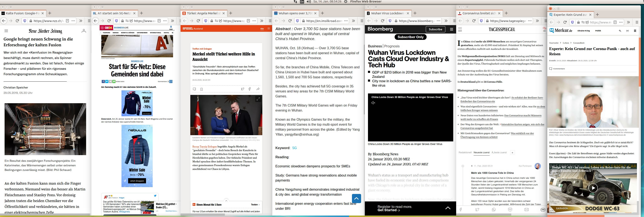
Task: Share Spiegel article on Facebook
Action: point(249,89)
